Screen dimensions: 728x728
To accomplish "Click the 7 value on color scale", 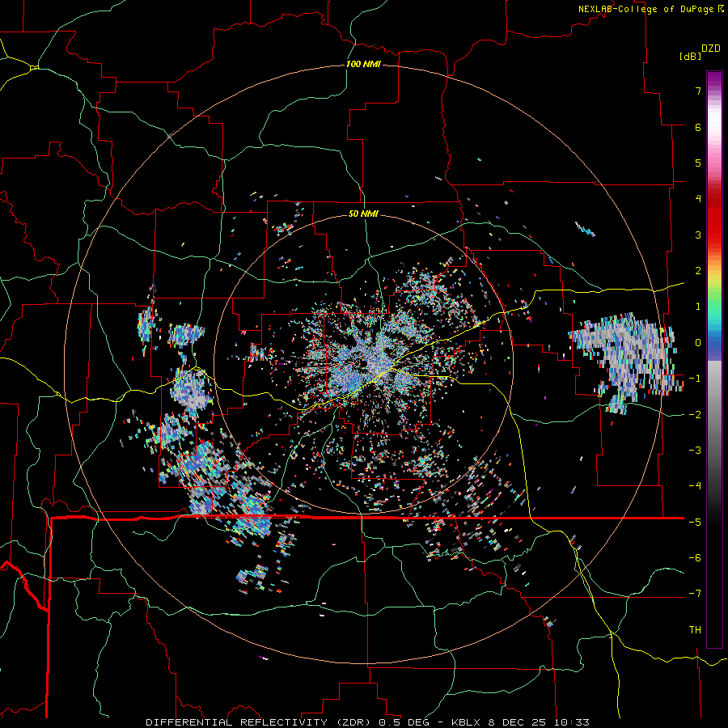I will pos(698,91).
